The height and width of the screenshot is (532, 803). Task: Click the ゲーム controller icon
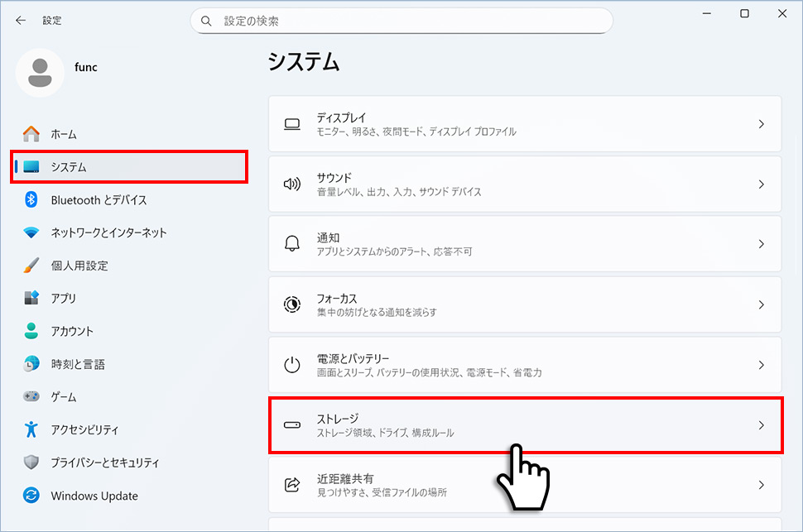[31, 397]
